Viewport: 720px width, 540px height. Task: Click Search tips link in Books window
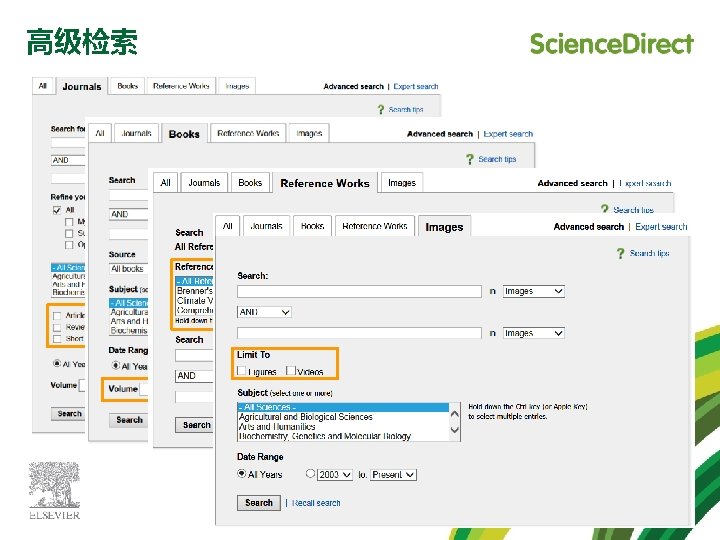pyautogui.click(x=497, y=159)
